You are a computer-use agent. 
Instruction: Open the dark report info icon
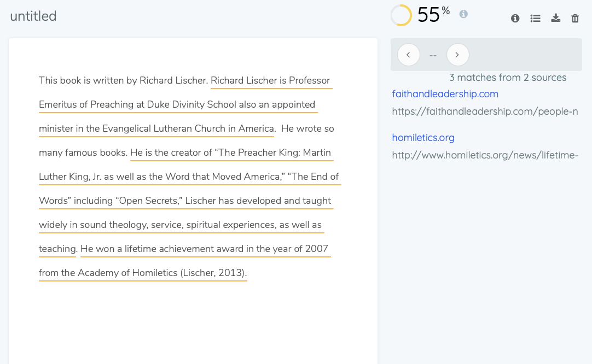pyautogui.click(x=515, y=18)
